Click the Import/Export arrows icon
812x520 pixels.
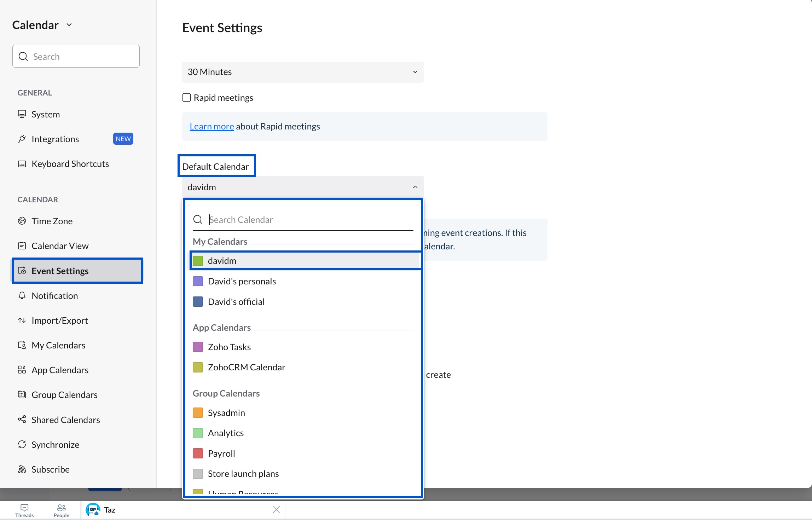(x=22, y=320)
